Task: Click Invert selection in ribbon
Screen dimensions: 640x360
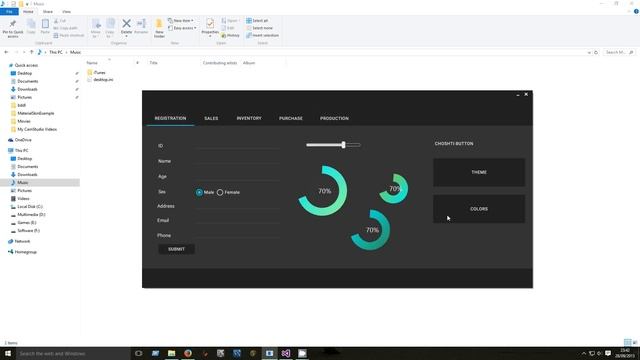Action: point(262,36)
